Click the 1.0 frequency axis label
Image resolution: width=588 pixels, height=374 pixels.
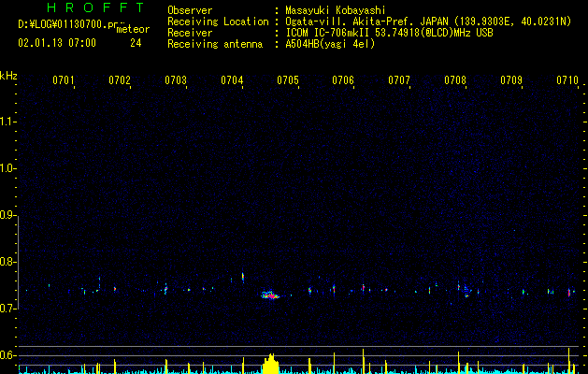[7, 168]
